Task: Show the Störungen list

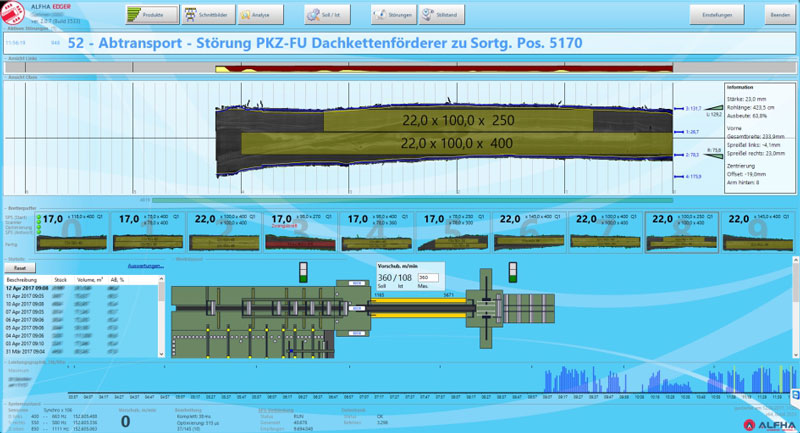Action: click(393, 15)
